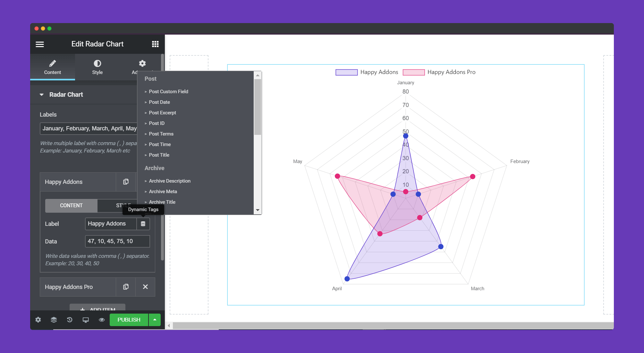The width and height of the screenshot is (644, 353).
Task: Click the Happy Addons item title
Action: 64,182
